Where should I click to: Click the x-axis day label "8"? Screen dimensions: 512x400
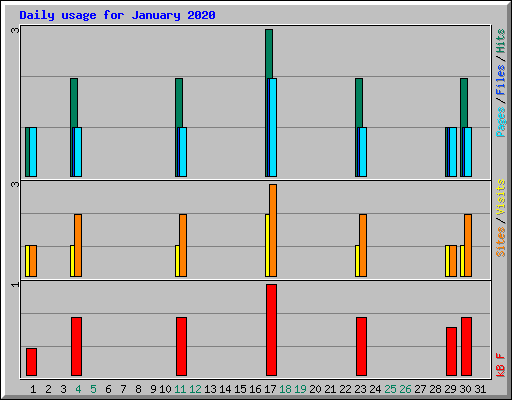[138, 389]
